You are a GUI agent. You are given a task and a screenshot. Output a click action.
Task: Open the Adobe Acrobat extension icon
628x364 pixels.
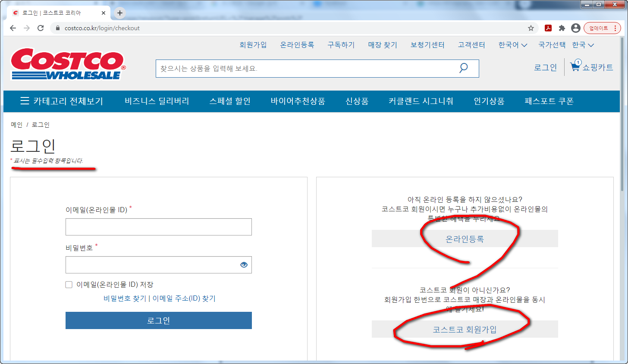548,28
